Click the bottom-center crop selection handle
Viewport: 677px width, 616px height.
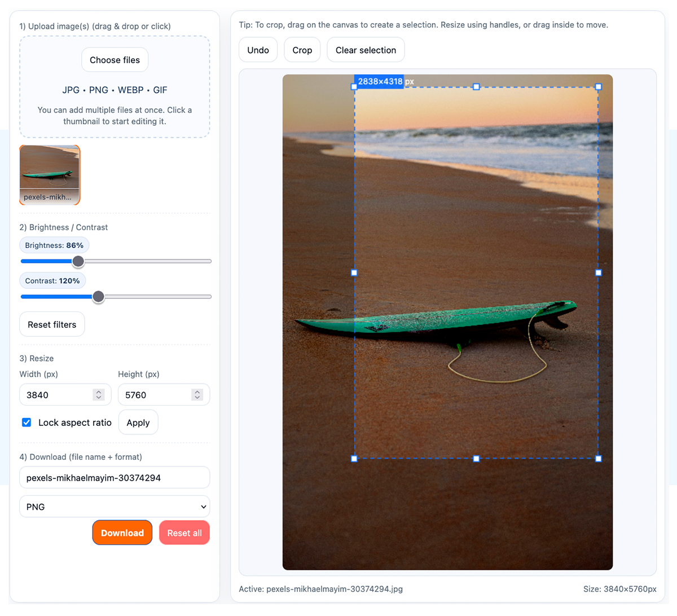pyautogui.click(x=476, y=459)
